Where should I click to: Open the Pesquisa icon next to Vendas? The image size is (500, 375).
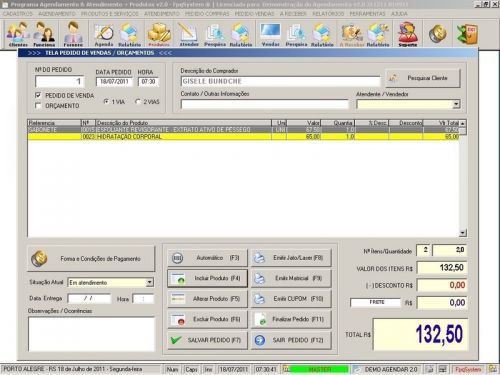coord(296,34)
